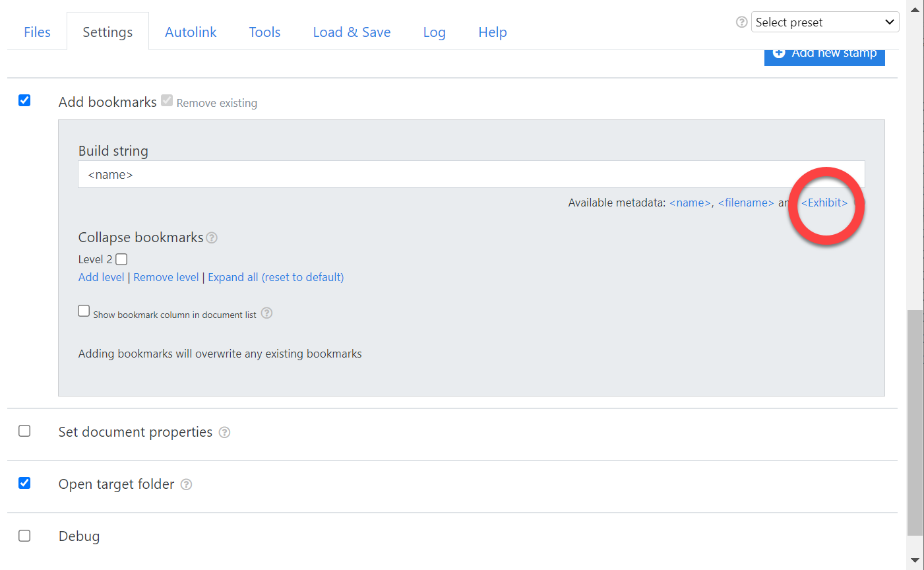The width and height of the screenshot is (924, 570).
Task: Uncheck the Add bookmarks option
Action: tap(24, 100)
